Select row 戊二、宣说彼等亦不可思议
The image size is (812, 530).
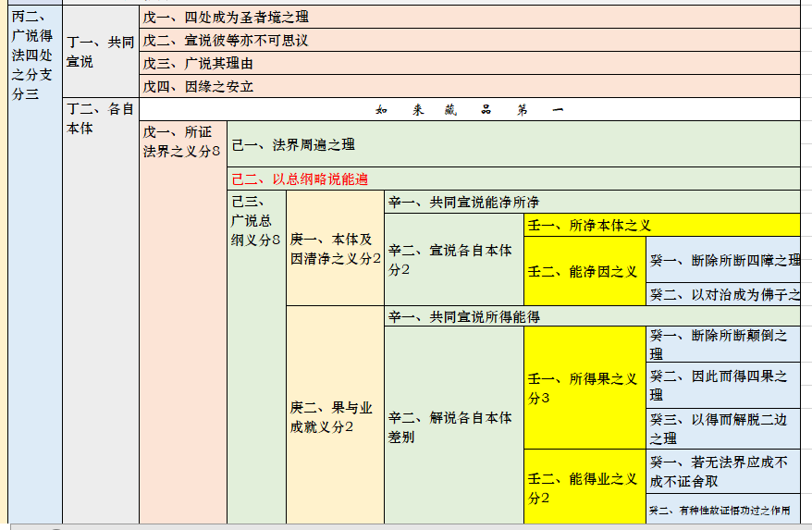(470, 40)
